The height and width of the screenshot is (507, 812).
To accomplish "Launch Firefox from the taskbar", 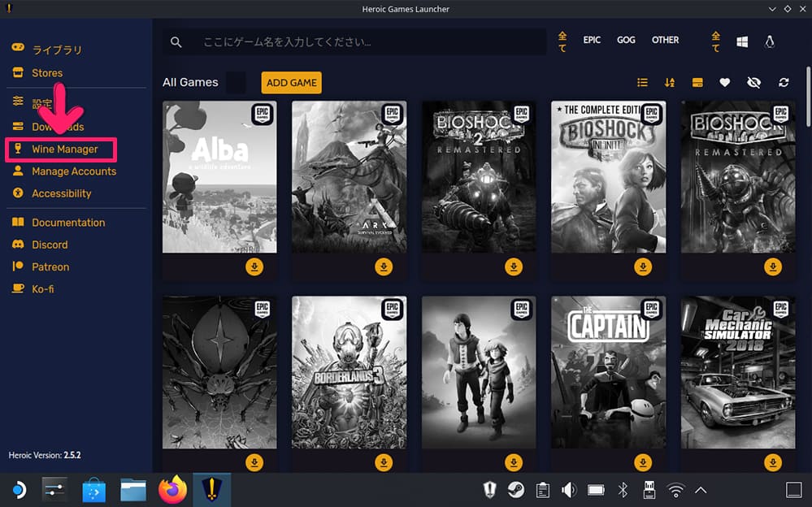I will click(172, 489).
